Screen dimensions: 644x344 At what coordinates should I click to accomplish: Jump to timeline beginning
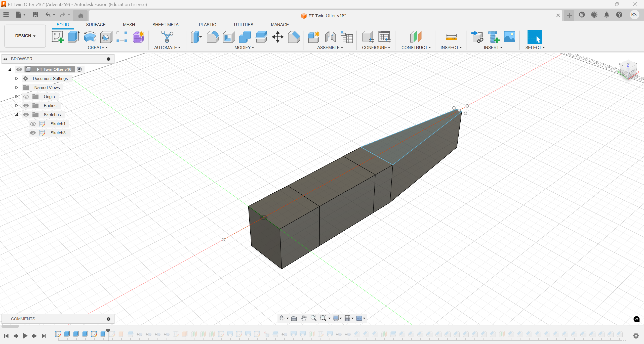point(7,336)
